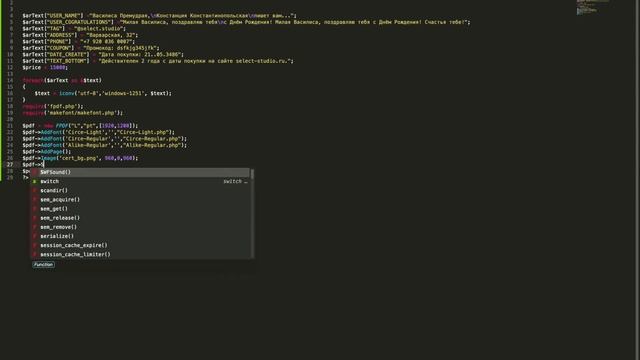The height and width of the screenshot is (360, 640).
Task: Choose the switch snippet suggestion
Action: [x=141, y=181]
